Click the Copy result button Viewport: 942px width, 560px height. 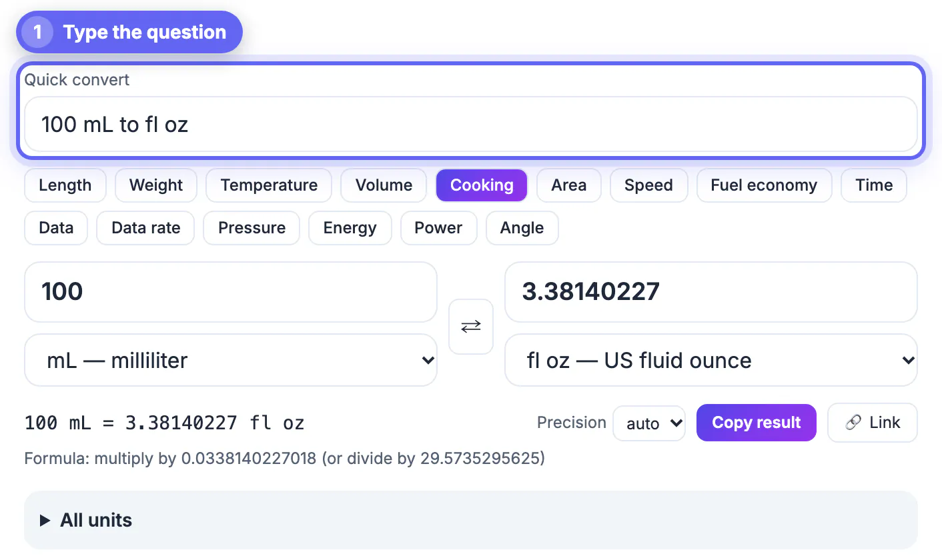coord(757,423)
